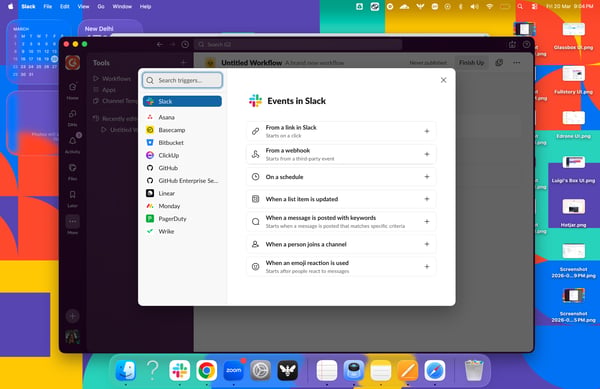Open Spotlight search in menu bar
The image size is (600, 389).
[520, 7]
